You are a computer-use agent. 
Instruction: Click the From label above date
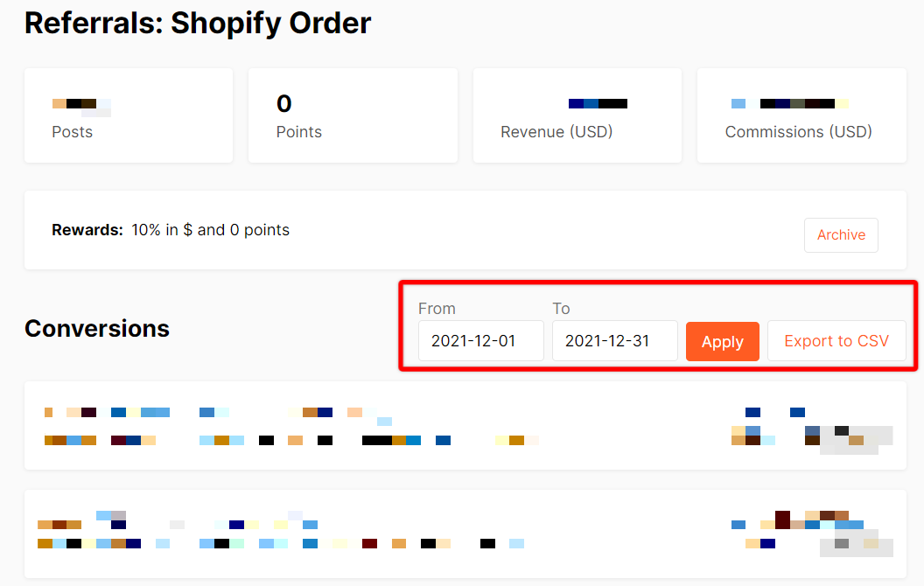[x=437, y=309]
